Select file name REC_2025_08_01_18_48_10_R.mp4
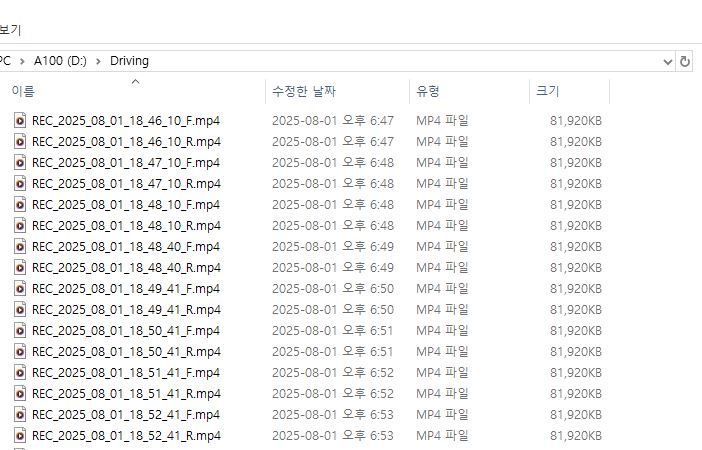Viewport: 702px width, 450px height. [126, 226]
